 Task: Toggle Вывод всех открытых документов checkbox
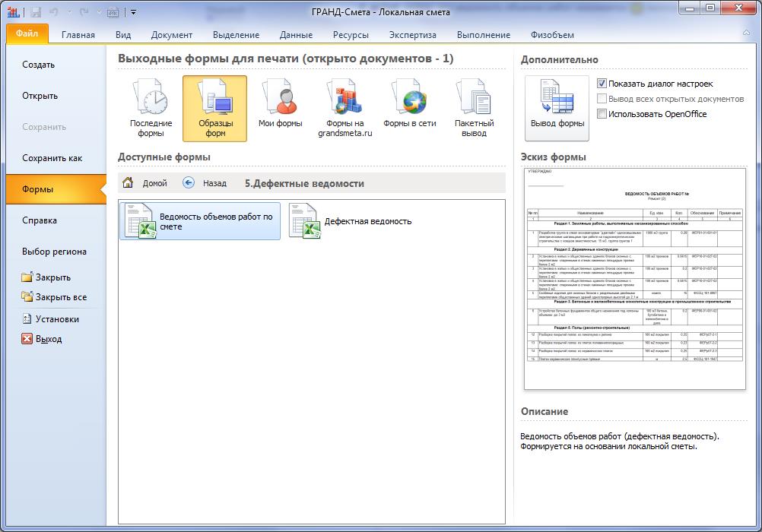pyautogui.click(x=602, y=99)
